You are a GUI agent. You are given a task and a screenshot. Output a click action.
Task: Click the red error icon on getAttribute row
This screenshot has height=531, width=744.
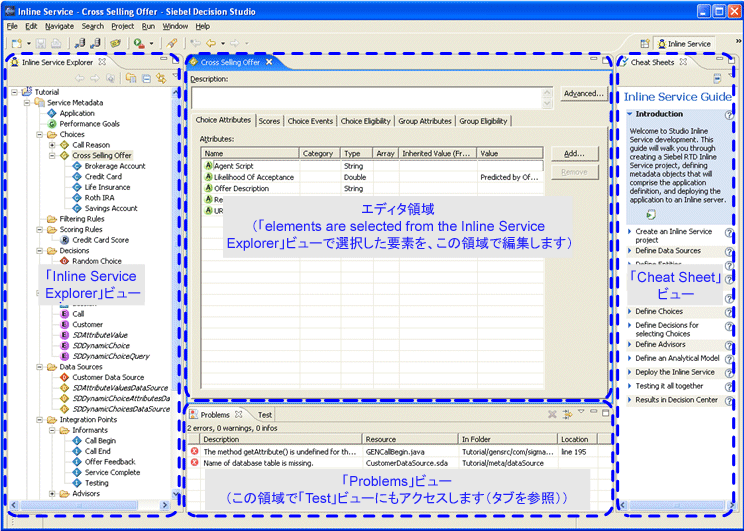coord(195,451)
